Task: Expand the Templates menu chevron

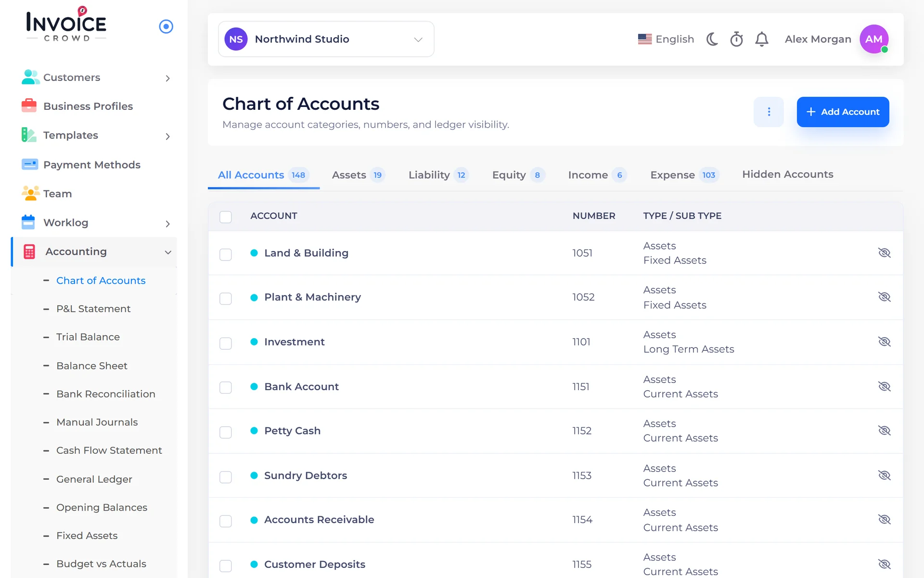Action: [x=167, y=136]
